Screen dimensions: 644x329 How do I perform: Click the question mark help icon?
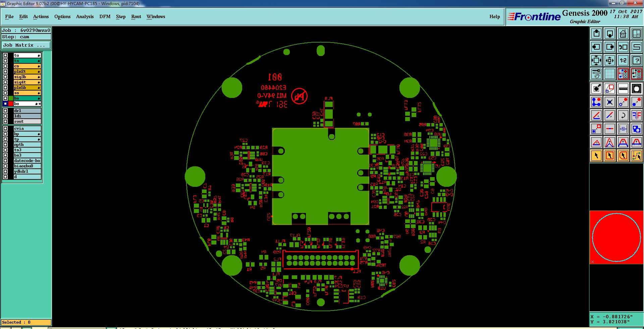coord(637,60)
